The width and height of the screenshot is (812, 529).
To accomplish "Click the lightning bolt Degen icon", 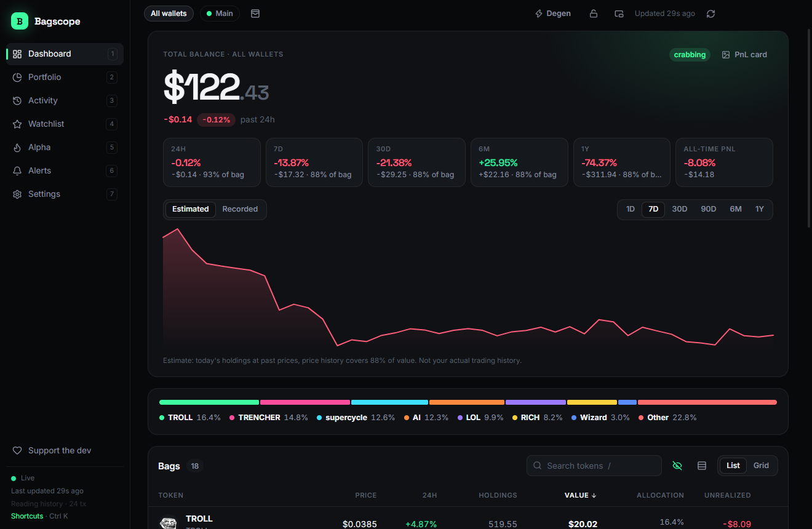I will pyautogui.click(x=539, y=14).
